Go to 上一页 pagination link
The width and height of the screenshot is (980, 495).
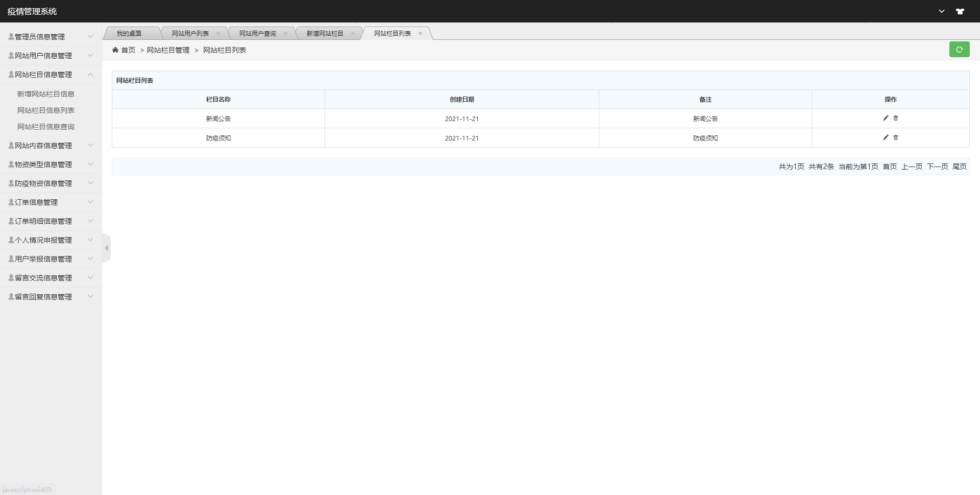pyautogui.click(x=912, y=167)
